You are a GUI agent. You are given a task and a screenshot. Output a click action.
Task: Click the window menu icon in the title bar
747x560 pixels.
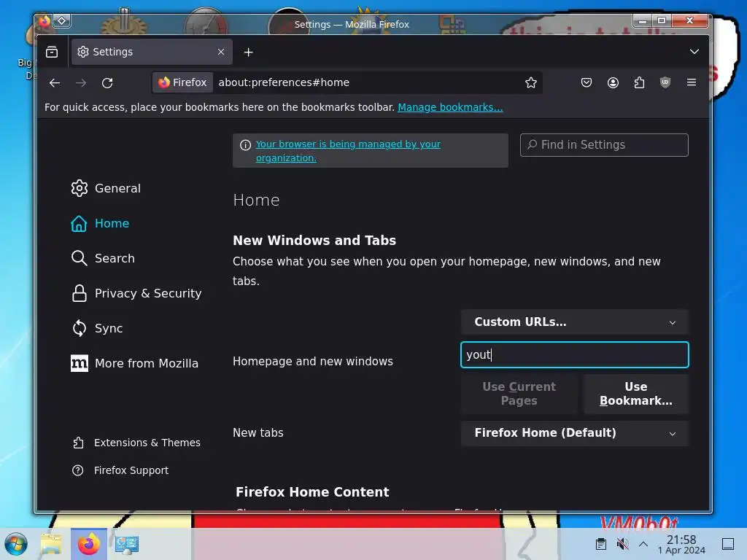[44, 21]
